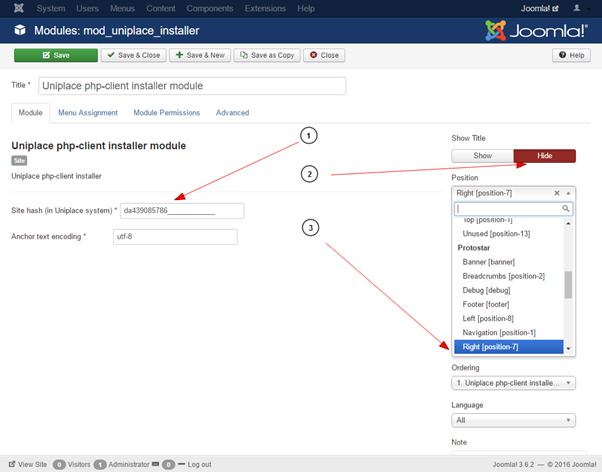
Task: Open the Help menu in top bar
Action: [x=306, y=8]
